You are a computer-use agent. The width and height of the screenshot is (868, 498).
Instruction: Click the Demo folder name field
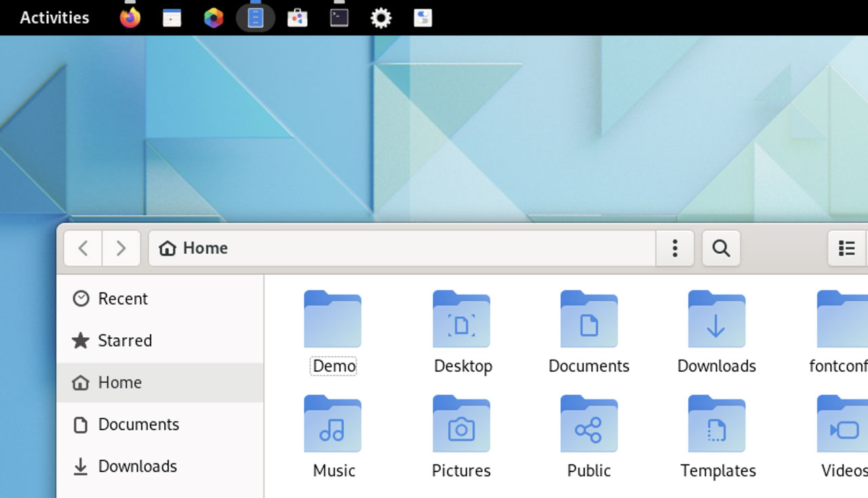[333, 366]
